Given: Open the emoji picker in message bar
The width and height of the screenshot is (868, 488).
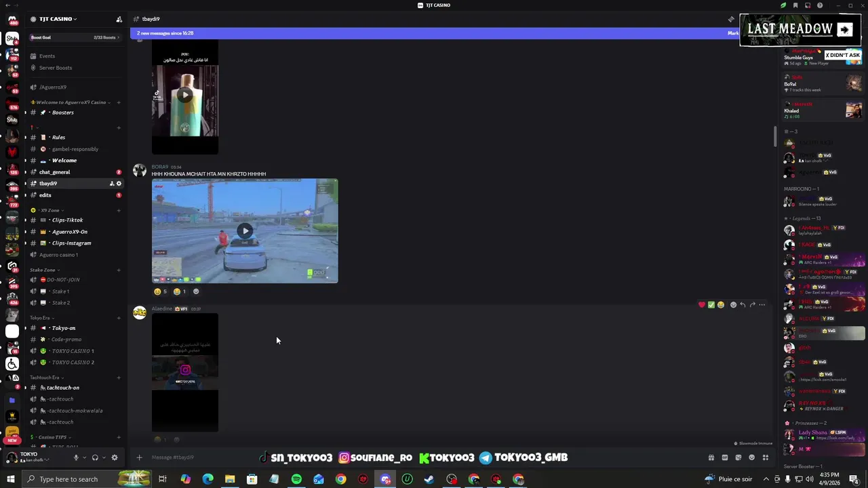Looking at the screenshot, I should click(751, 457).
